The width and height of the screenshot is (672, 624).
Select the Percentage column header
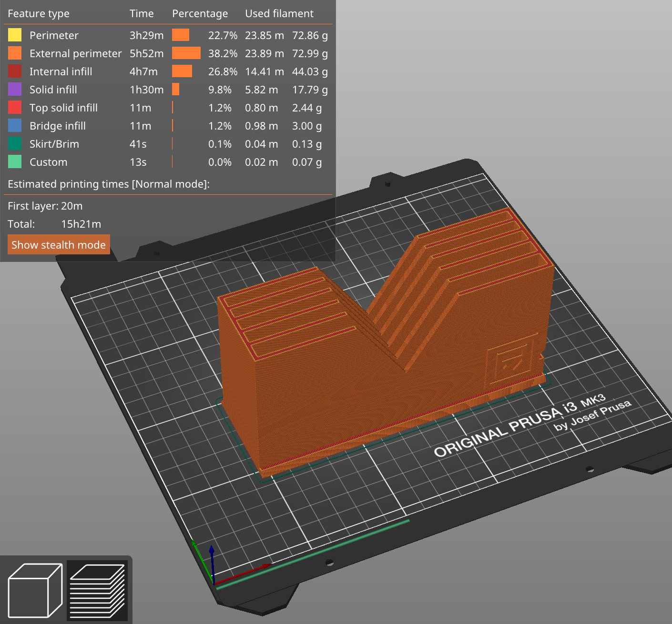[200, 14]
